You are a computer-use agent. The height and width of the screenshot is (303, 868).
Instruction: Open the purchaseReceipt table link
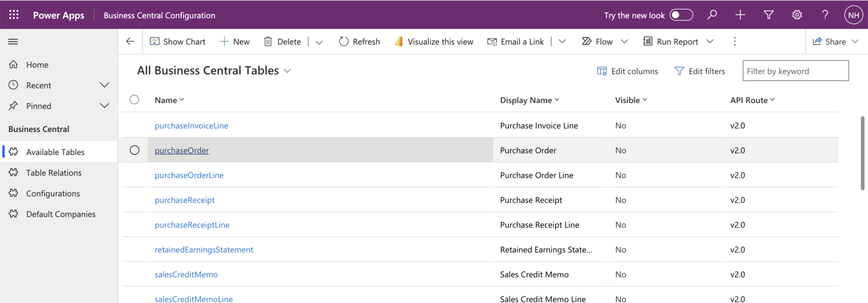tap(184, 200)
